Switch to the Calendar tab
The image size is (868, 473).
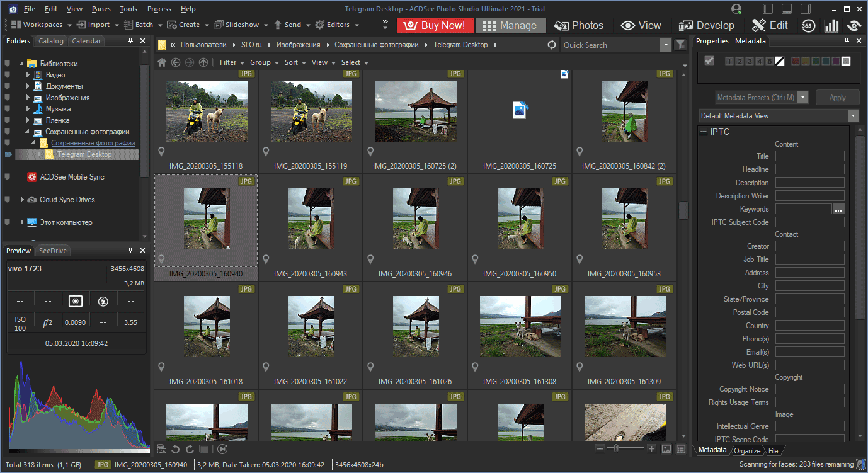pos(86,41)
